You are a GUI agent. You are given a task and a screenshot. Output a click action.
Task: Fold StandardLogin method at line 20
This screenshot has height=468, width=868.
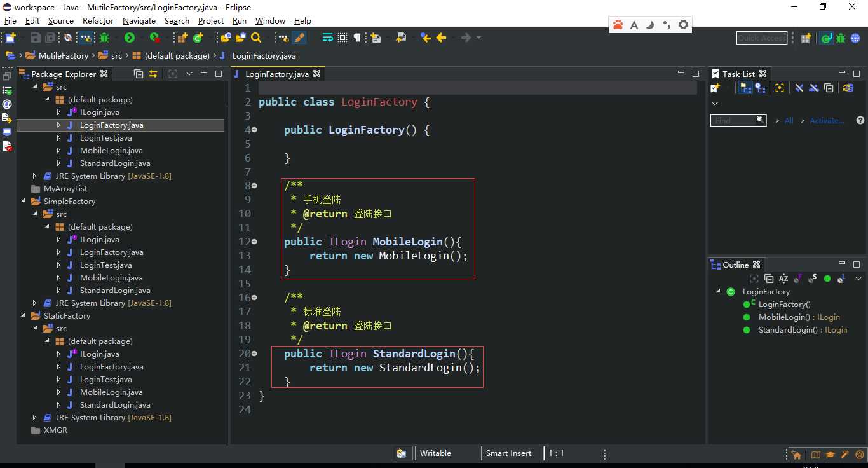pos(254,354)
